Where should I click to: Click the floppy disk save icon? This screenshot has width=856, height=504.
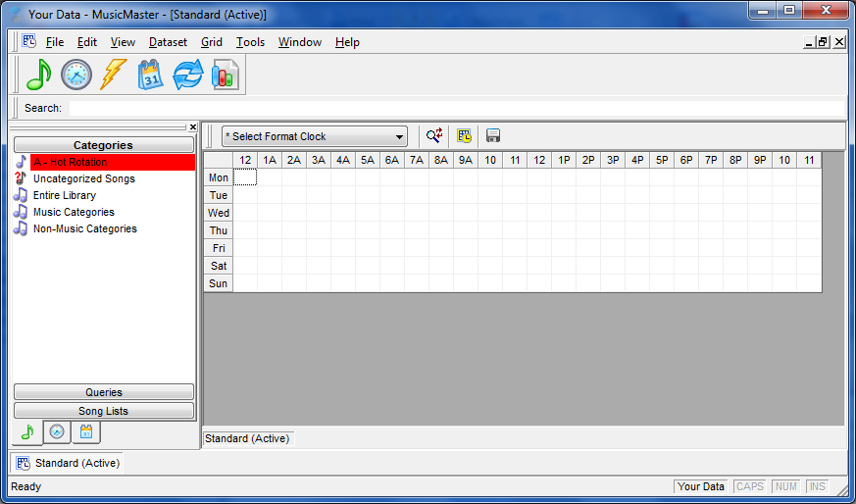[493, 136]
